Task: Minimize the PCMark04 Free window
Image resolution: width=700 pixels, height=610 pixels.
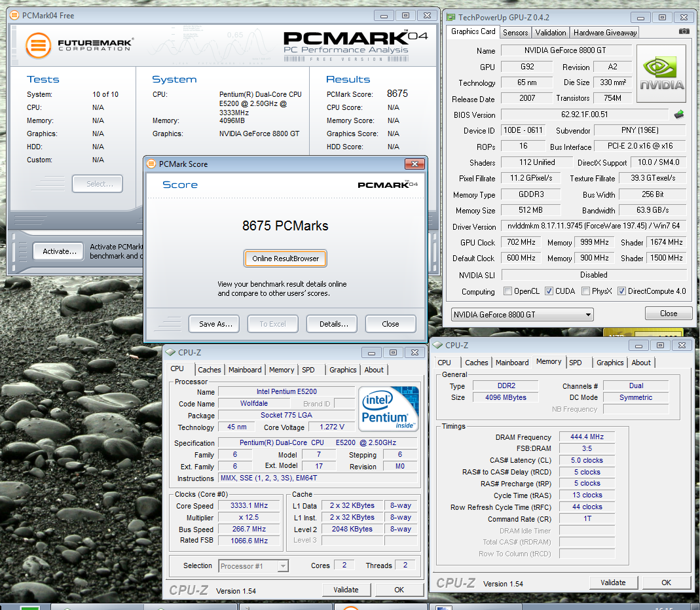Action: (384, 16)
